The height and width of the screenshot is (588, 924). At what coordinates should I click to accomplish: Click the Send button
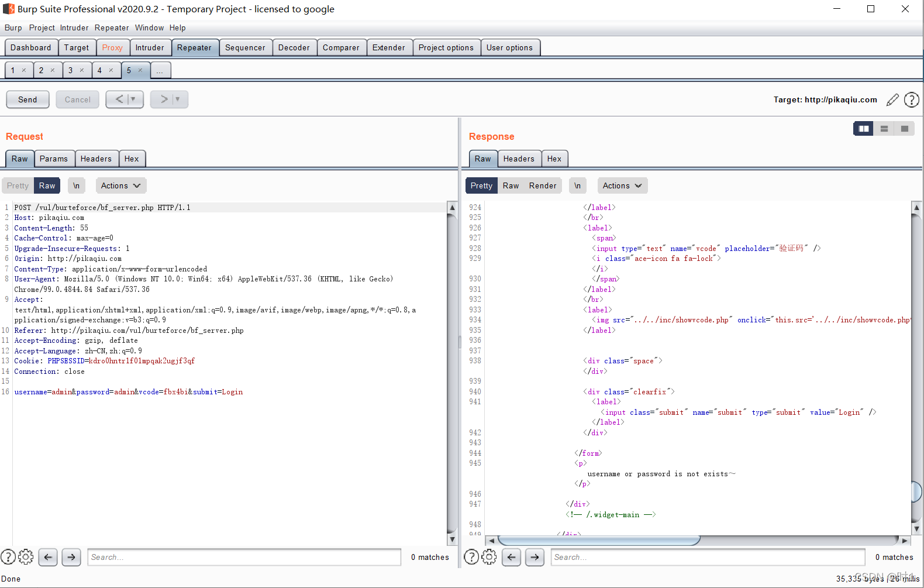point(27,99)
